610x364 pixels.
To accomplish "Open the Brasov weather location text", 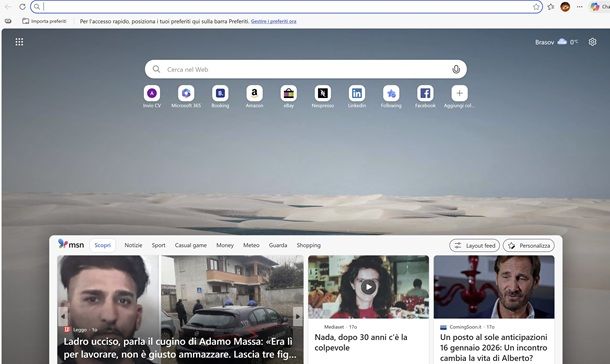I will tap(544, 42).
